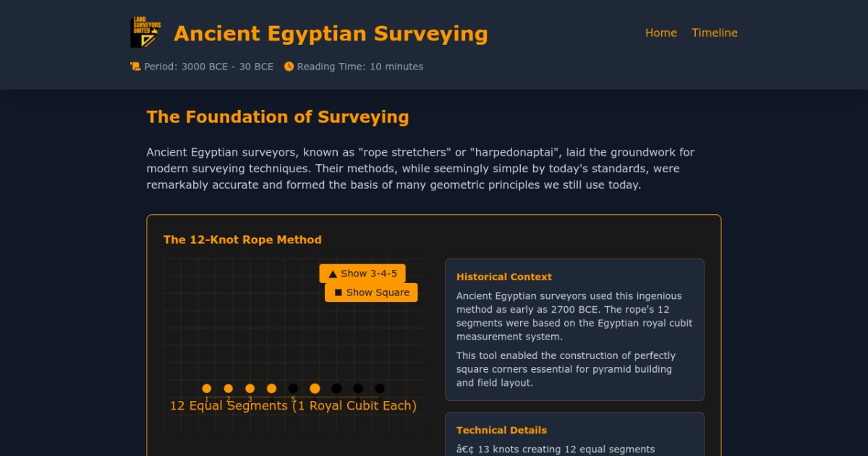Select knot marker 4 on the rope
This screenshot has height=456, width=868.
[271, 389]
